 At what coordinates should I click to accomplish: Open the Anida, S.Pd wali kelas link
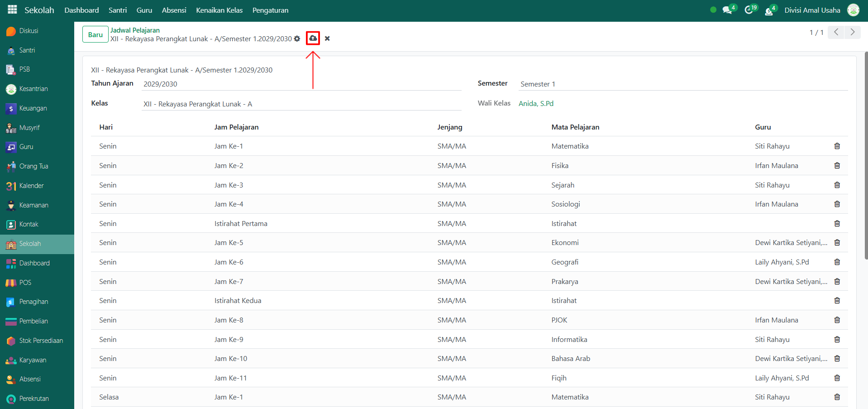point(536,104)
